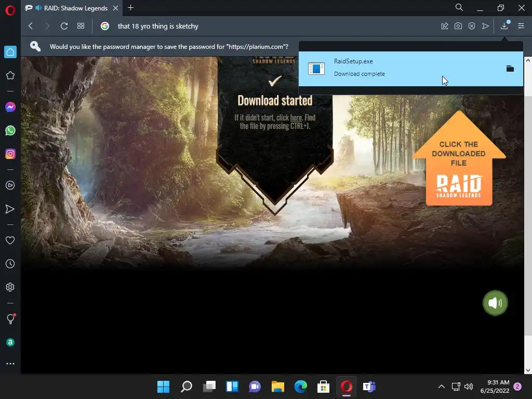Screen dimensions: 532x399
Task: Open the clock showing 9:31 AM
Action: (x=495, y=387)
